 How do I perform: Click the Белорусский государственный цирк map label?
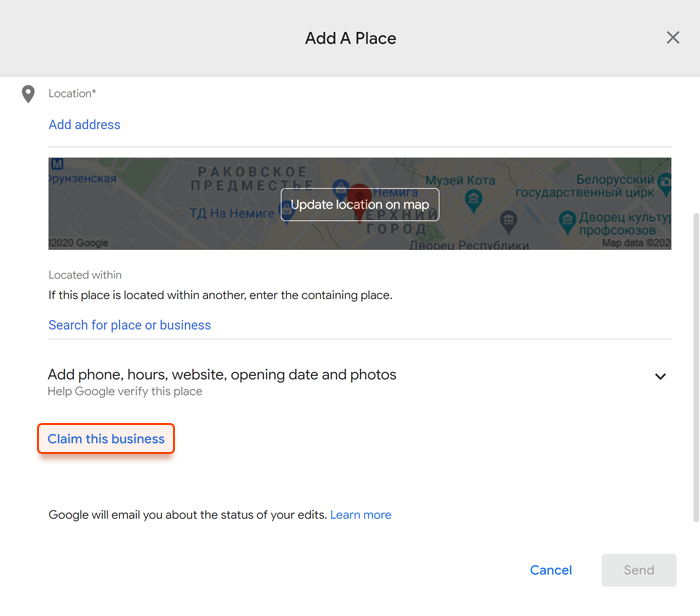click(x=585, y=186)
